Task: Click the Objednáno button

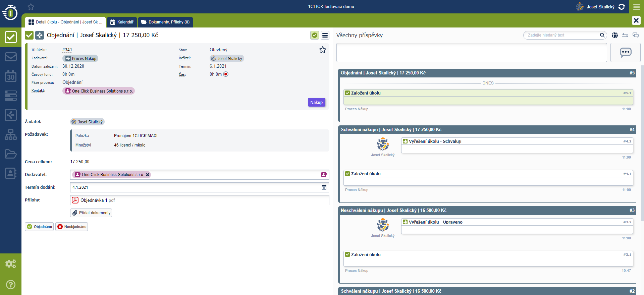Action: pyautogui.click(x=39, y=227)
